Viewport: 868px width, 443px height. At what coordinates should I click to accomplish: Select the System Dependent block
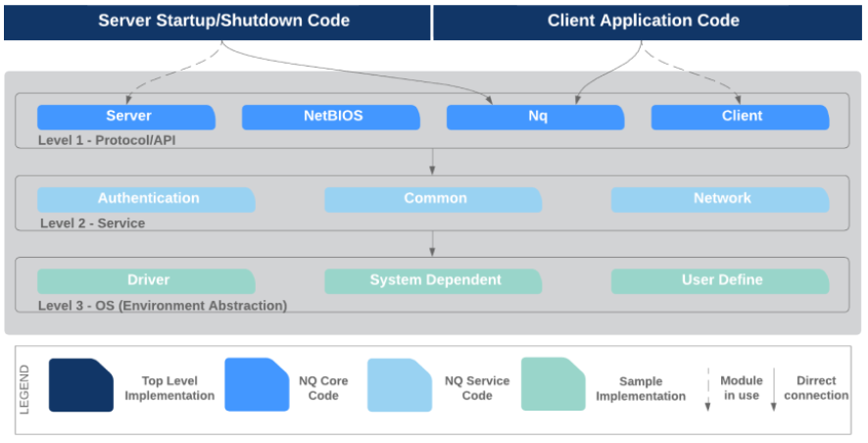[x=433, y=281]
